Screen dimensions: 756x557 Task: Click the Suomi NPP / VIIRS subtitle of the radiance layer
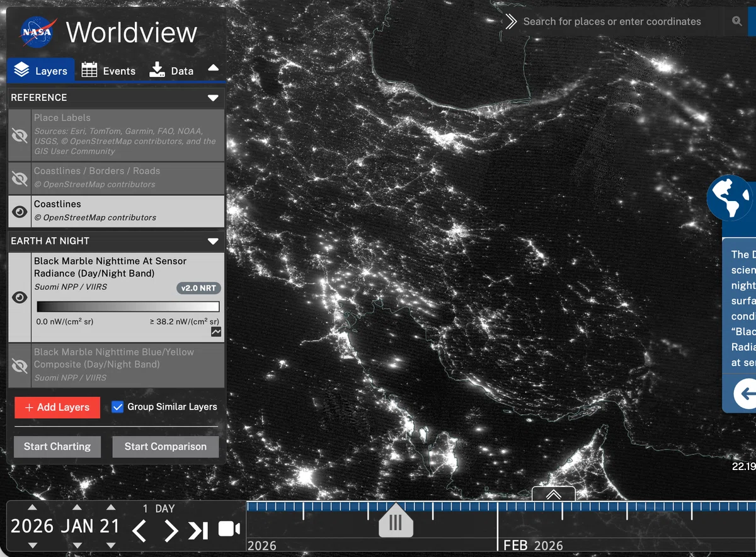pyautogui.click(x=70, y=287)
